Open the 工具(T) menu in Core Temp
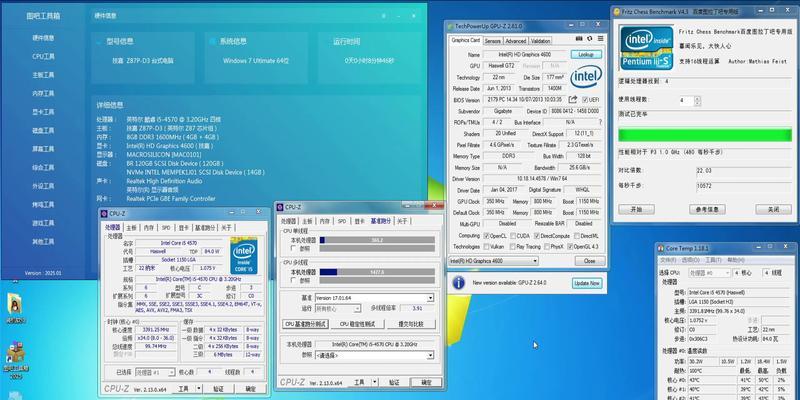 coord(713,260)
